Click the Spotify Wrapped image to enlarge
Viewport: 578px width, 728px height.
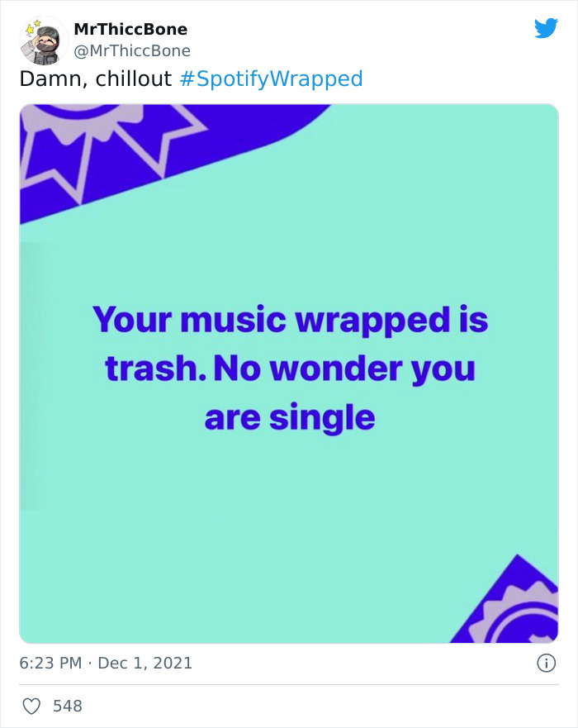tap(289, 372)
